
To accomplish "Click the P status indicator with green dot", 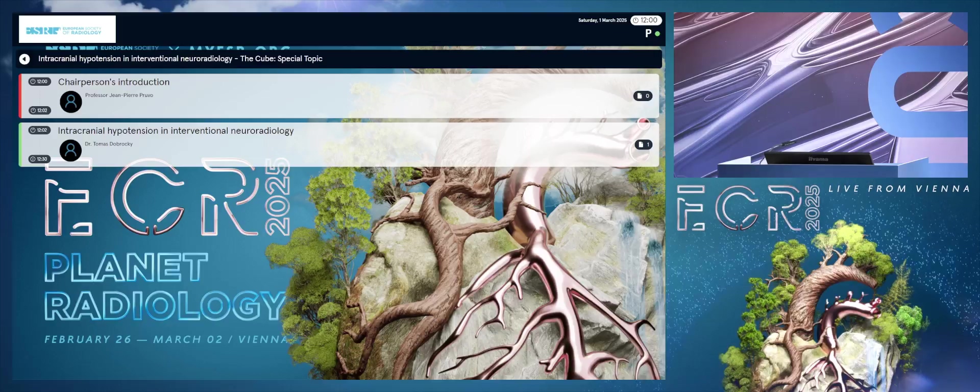I will click(652, 34).
